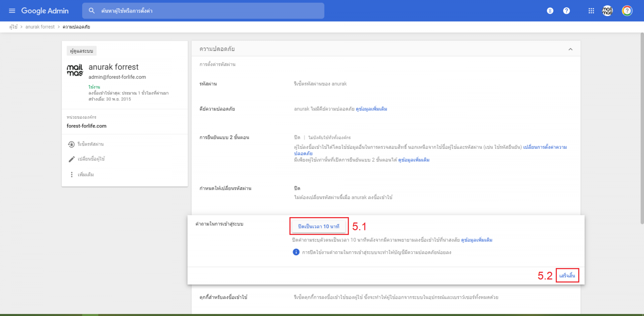Click forest-forlife.com organizational unit
Viewport: 644px width, 316px height.
coord(87,126)
